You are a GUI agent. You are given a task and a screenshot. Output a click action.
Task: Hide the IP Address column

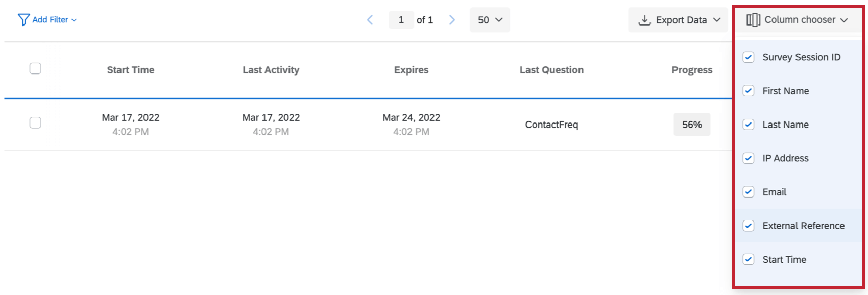coord(749,158)
